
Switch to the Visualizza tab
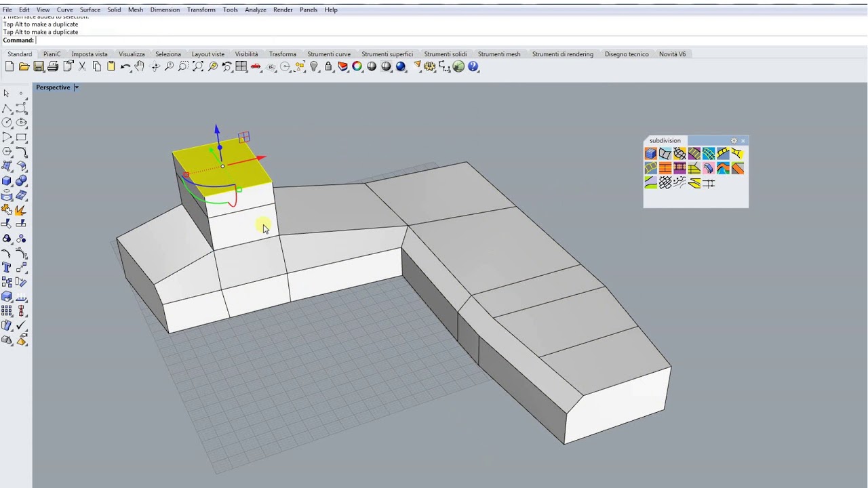pyautogui.click(x=132, y=54)
